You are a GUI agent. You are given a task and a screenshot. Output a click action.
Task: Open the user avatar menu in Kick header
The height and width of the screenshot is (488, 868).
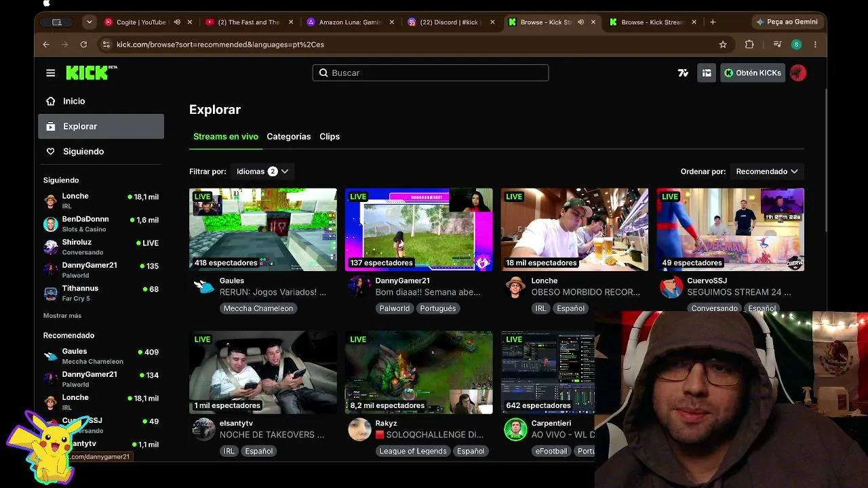pos(798,73)
